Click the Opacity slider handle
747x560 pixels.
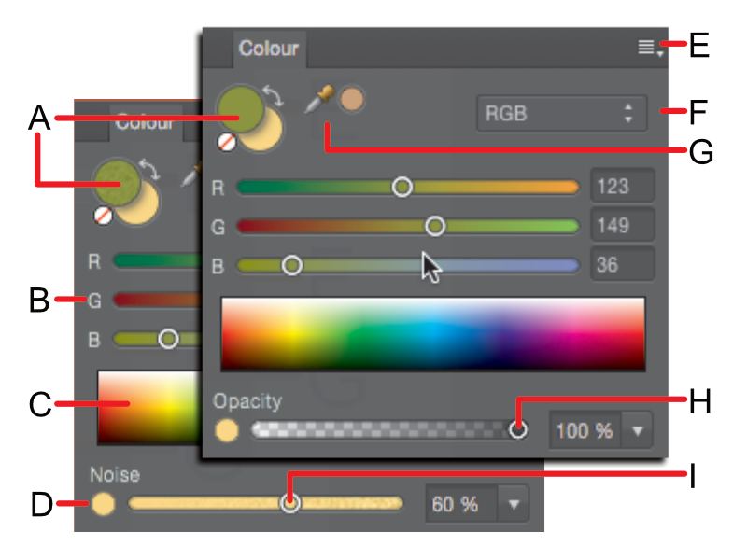pos(518,429)
